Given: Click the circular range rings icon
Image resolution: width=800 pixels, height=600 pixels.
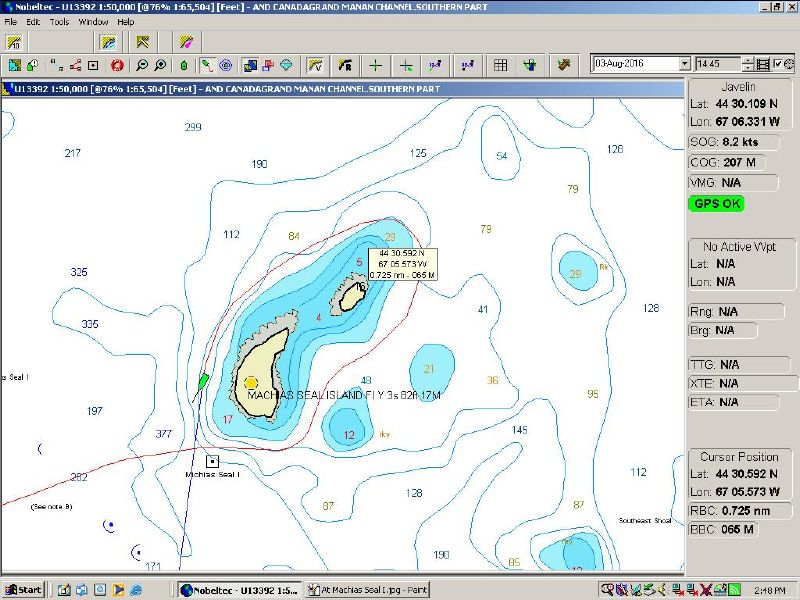Looking at the screenshot, I should [226, 65].
